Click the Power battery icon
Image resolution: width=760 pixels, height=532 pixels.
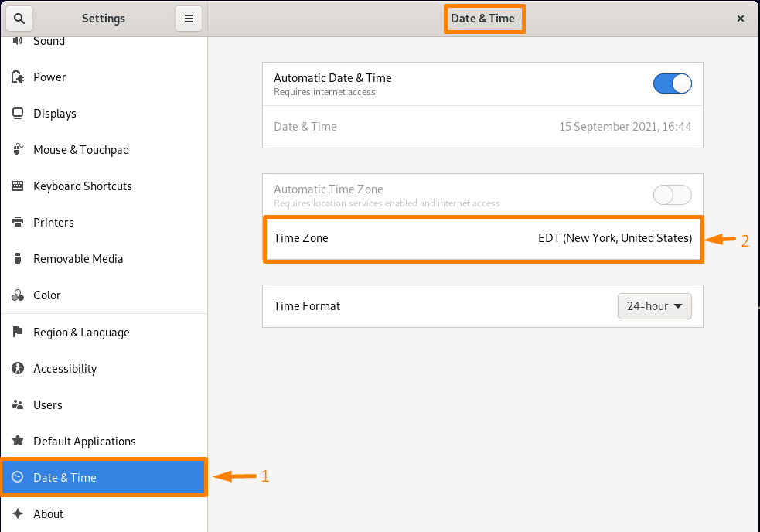click(17, 77)
